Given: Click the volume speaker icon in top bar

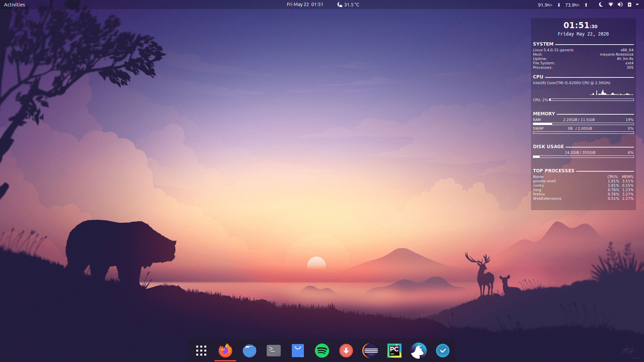Looking at the screenshot, I should [x=620, y=5].
